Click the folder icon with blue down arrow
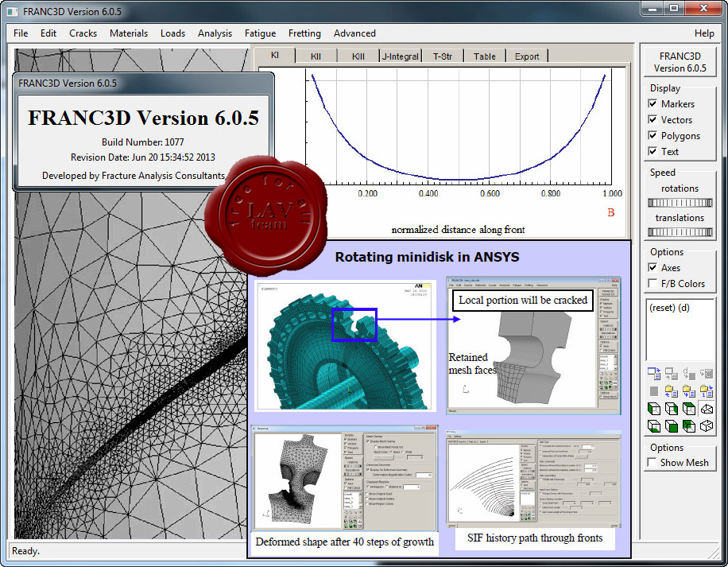Screen dimensions: 728x567 coord(689,391)
